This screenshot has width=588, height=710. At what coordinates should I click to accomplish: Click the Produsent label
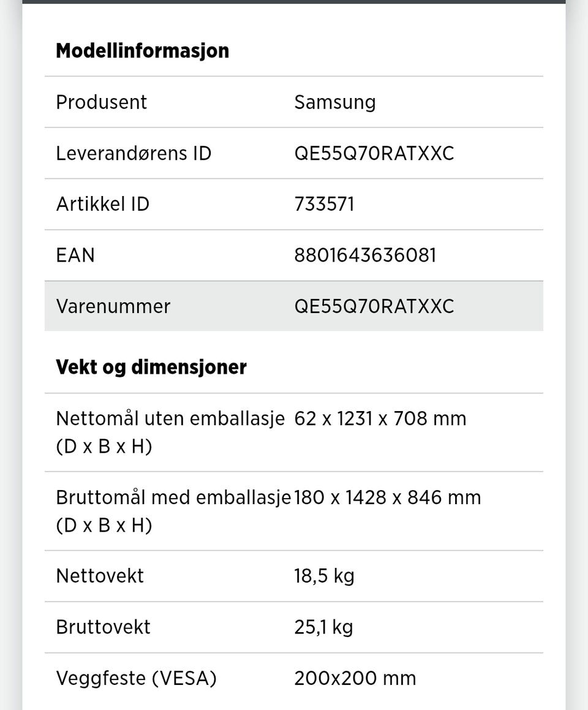point(101,102)
